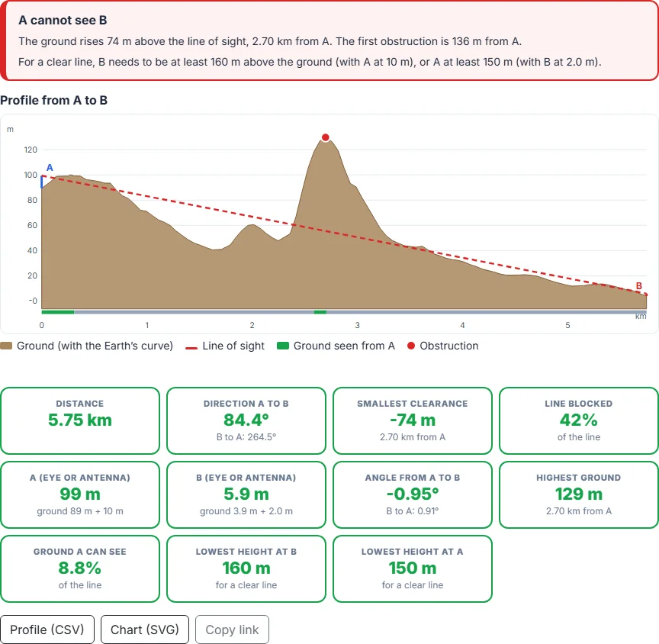Viewport: 659px width, 644px height.
Task: Click the 'Obstruction' legend label
Action: coord(448,346)
